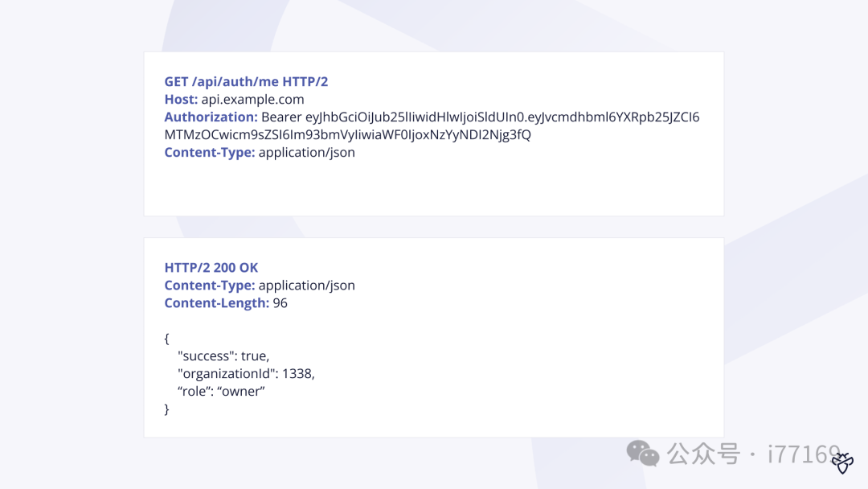
Task: Click the "success": true JSON line
Action: tap(223, 356)
